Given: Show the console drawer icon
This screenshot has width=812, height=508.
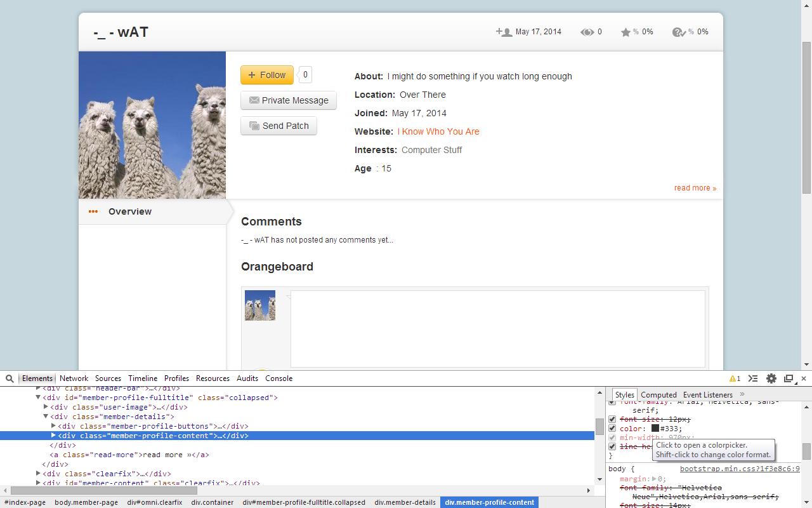Looking at the screenshot, I should [x=753, y=378].
